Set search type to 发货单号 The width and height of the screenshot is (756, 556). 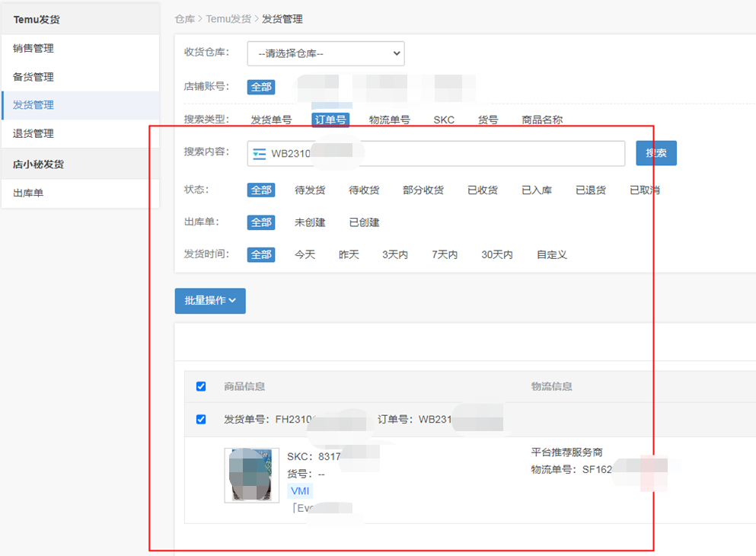[271, 120]
